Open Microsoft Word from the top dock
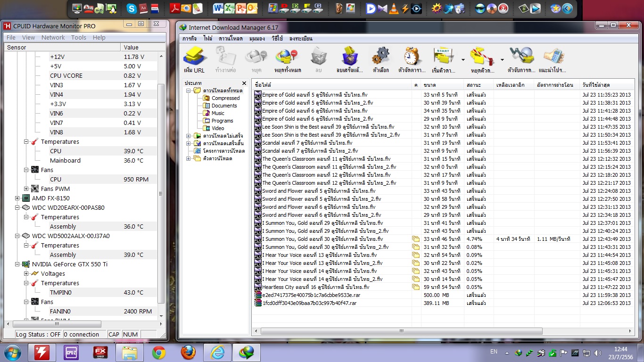This screenshot has width=644, height=362. (x=218, y=8)
